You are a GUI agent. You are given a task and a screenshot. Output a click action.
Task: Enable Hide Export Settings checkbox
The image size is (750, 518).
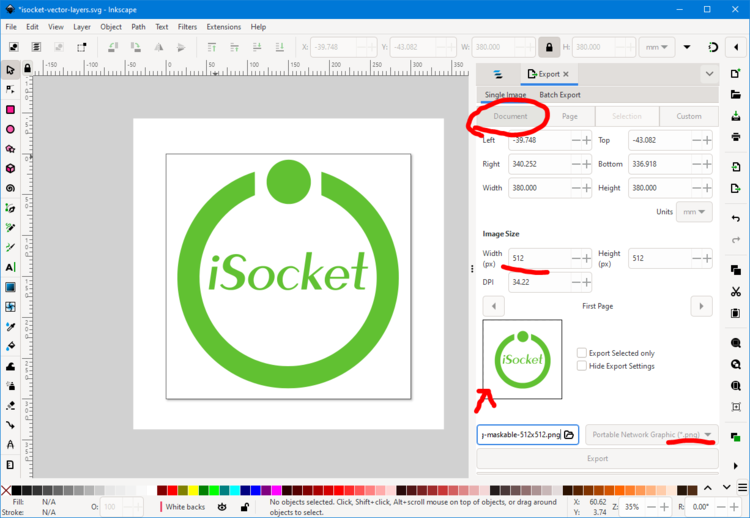tap(582, 366)
